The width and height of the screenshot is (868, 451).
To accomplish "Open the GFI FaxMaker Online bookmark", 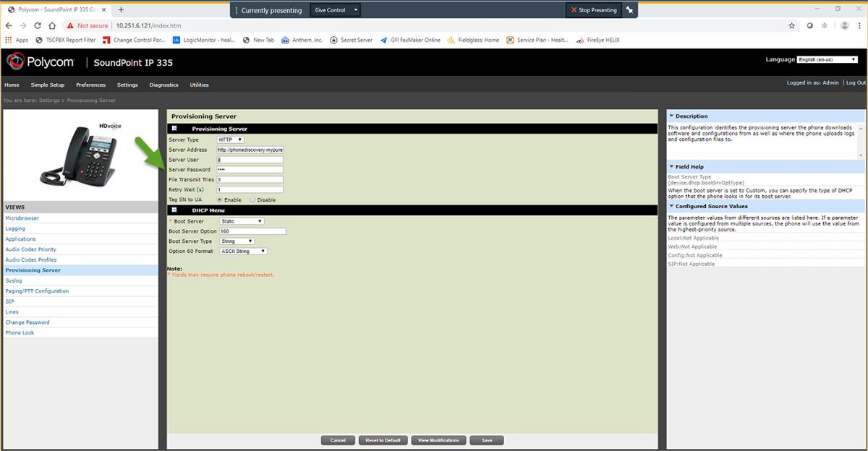I will pyautogui.click(x=414, y=40).
